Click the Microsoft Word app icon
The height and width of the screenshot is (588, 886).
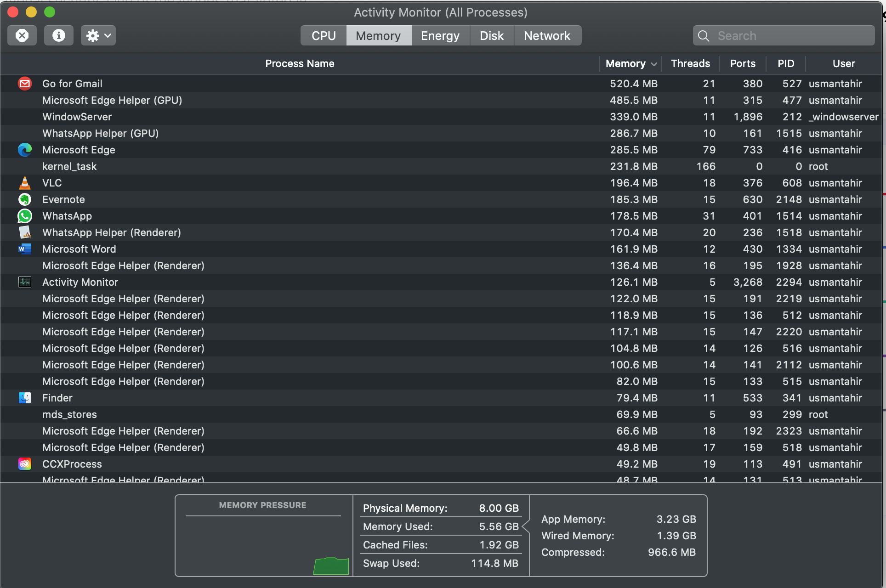(25, 249)
